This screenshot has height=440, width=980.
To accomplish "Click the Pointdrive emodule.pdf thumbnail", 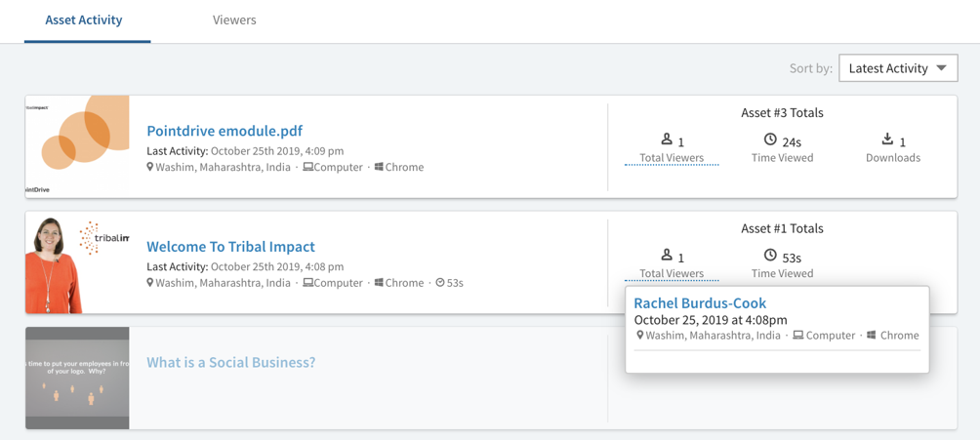I will click(x=77, y=146).
